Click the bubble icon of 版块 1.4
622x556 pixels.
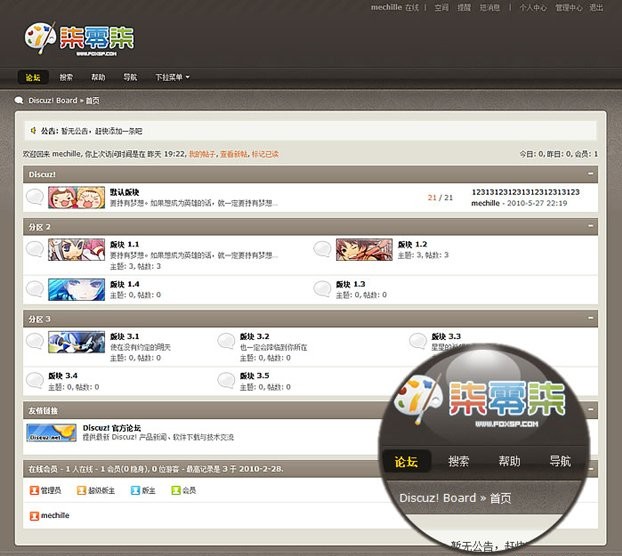pos(35,289)
